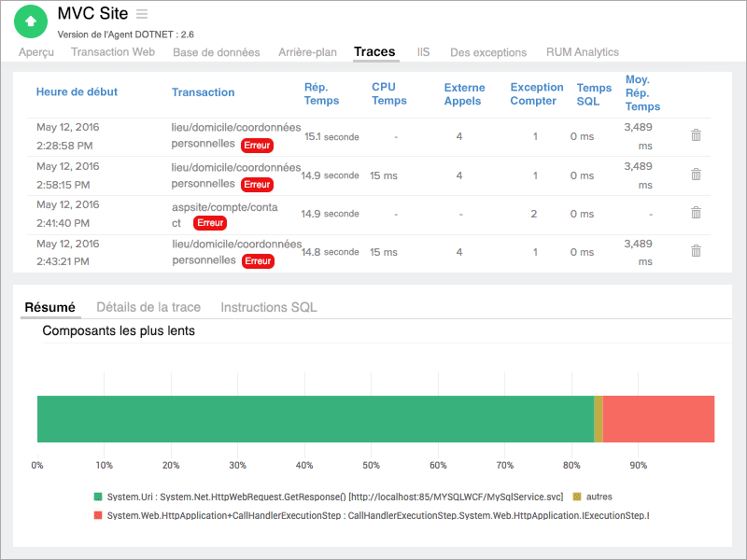The width and height of the screenshot is (747, 560).
Task: Switch to the Aperçu tab
Action: 36,52
